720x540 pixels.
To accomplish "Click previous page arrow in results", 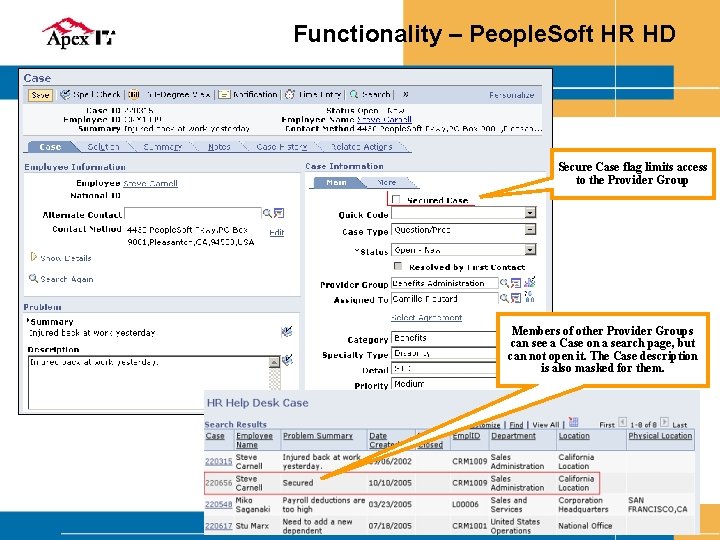I will pos(622,422).
